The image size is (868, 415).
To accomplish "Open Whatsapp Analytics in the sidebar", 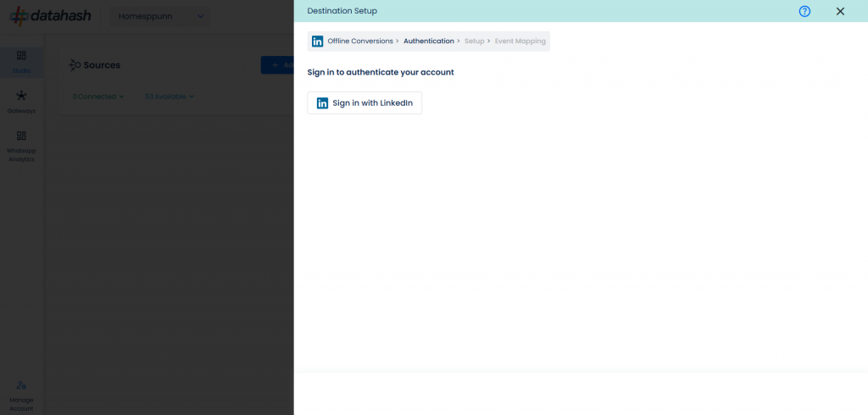I will click(x=21, y=147).
